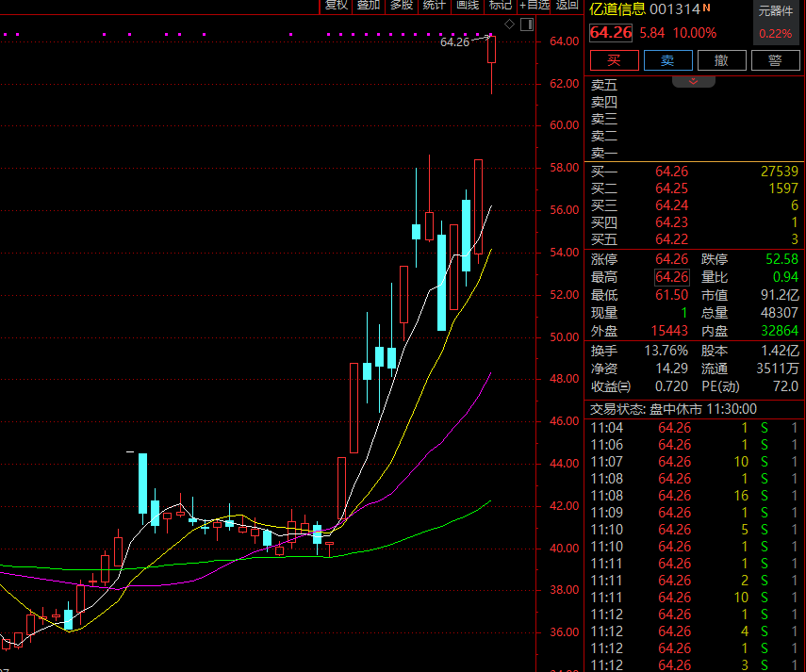Click the 返回 back button
806x672 pixels.
(567, 6)
